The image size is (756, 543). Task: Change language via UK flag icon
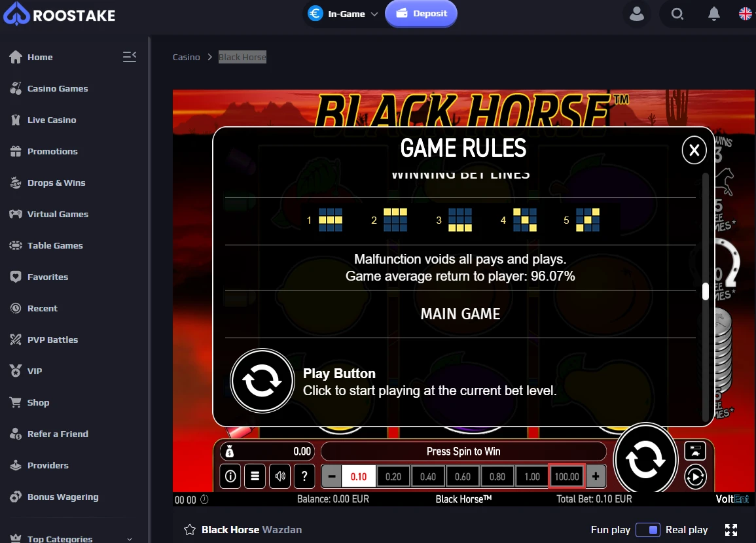point(745,14)
